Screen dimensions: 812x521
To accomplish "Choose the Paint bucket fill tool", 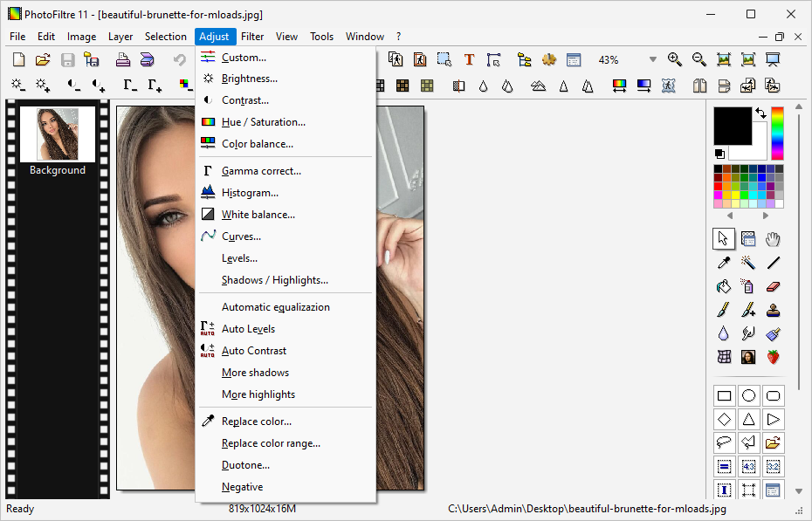I will 723,285.
